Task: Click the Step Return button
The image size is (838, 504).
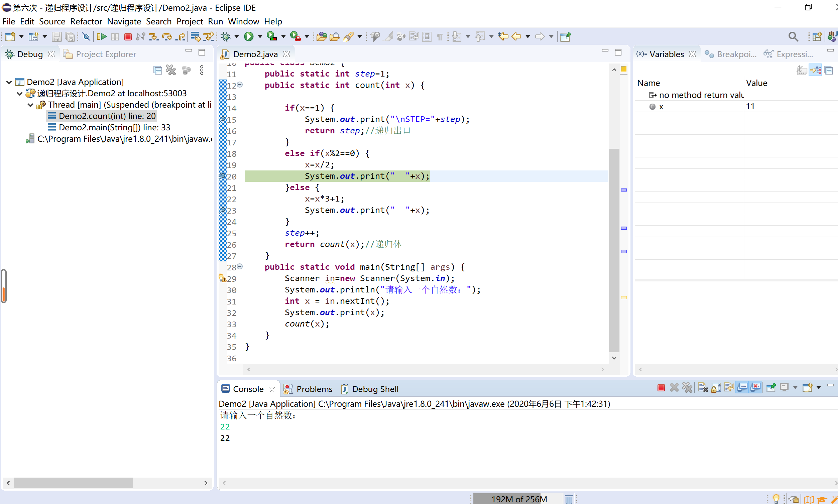Action: pos(181,36)
